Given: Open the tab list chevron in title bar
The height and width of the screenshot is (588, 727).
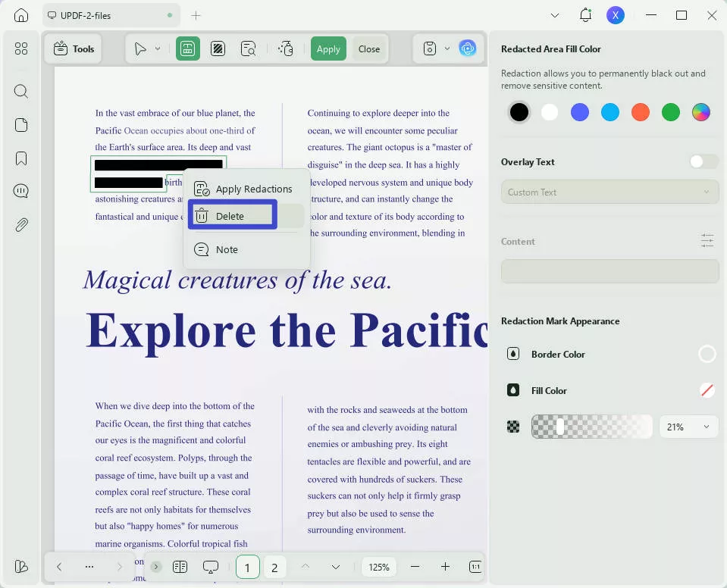Looking at the screenshot, I should 554,15.
